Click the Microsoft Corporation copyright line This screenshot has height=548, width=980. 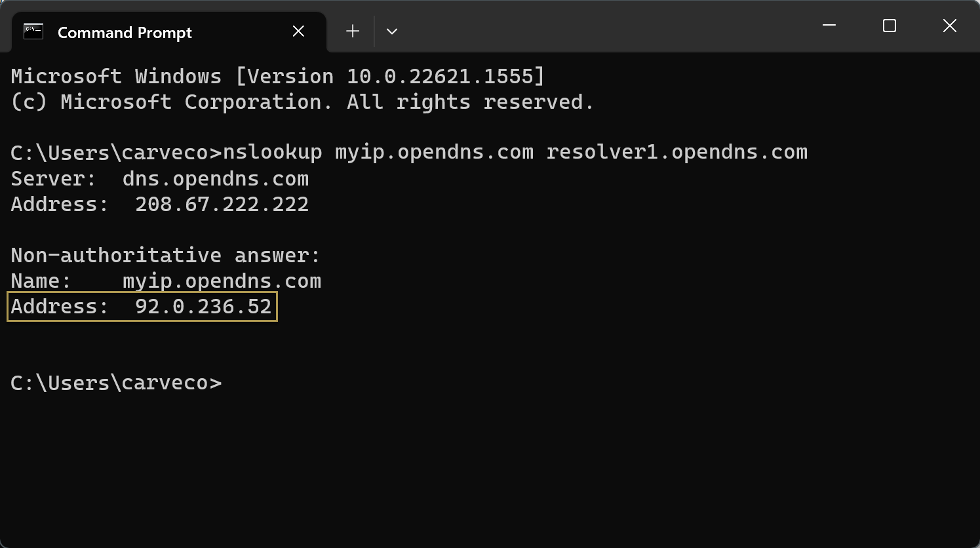[302, 102]
